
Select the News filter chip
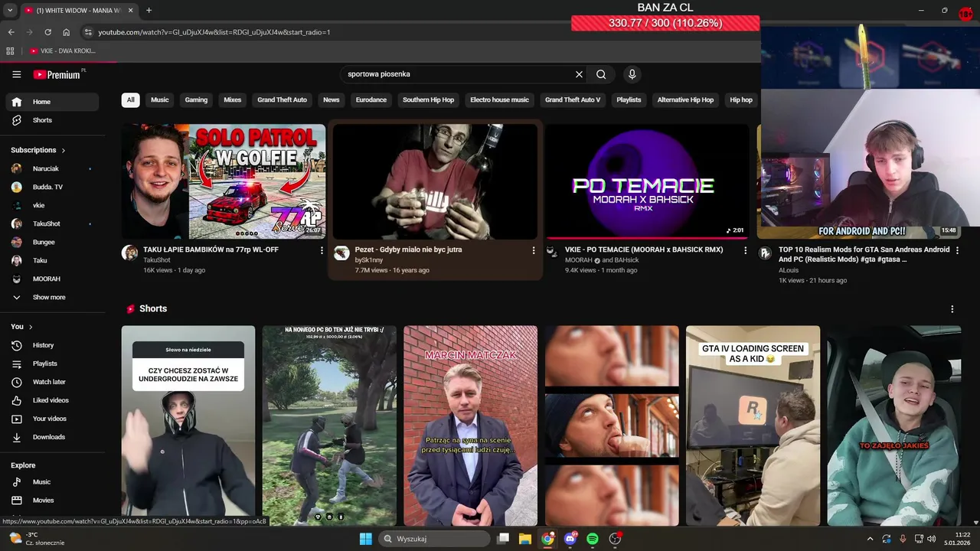[331, 99]
